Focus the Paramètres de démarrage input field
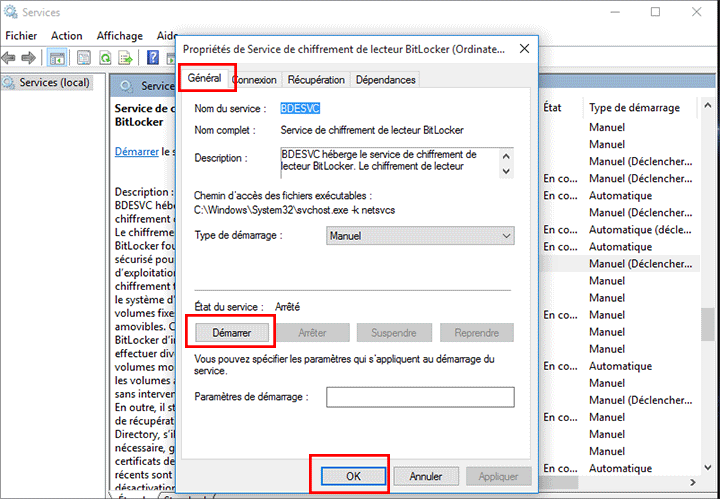This screenshot has width=720, height=499. 420,397
